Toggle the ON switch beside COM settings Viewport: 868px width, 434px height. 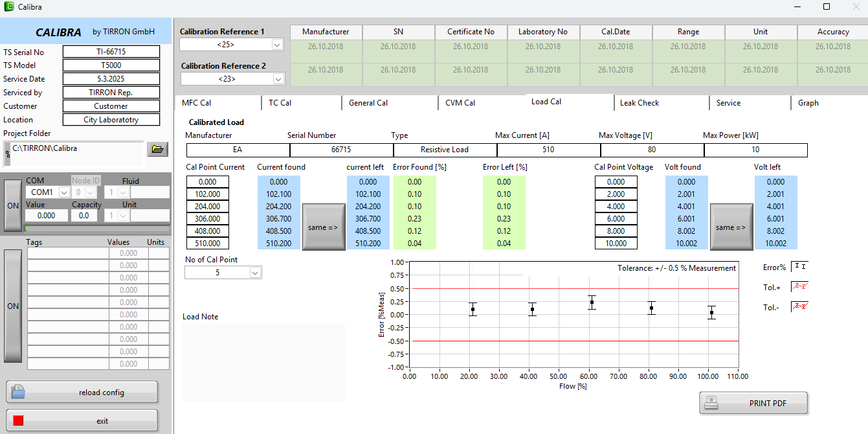click(x=13, y=205)
